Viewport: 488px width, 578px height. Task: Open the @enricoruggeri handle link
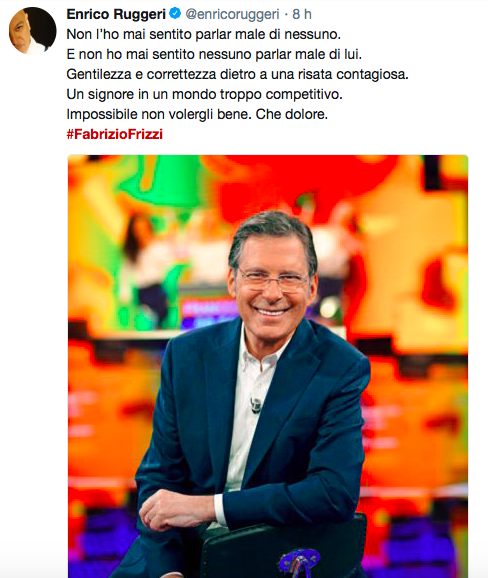click(x=232, y=14)
